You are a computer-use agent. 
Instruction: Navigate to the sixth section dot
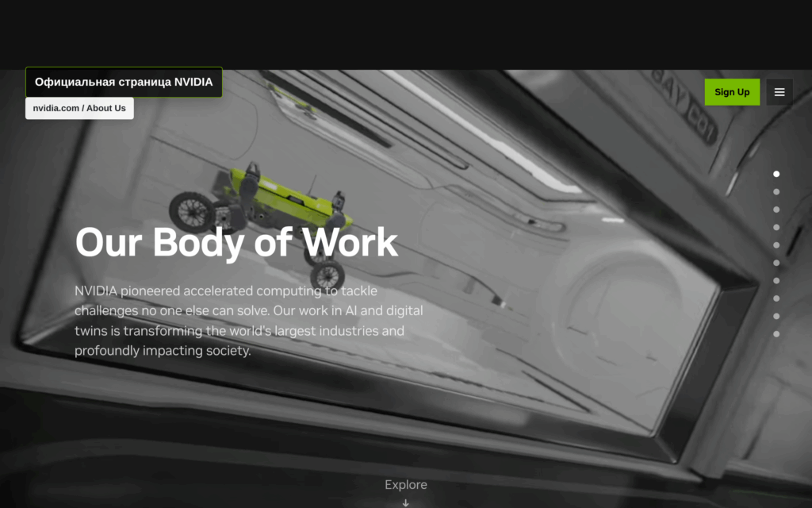click(776, 263)
